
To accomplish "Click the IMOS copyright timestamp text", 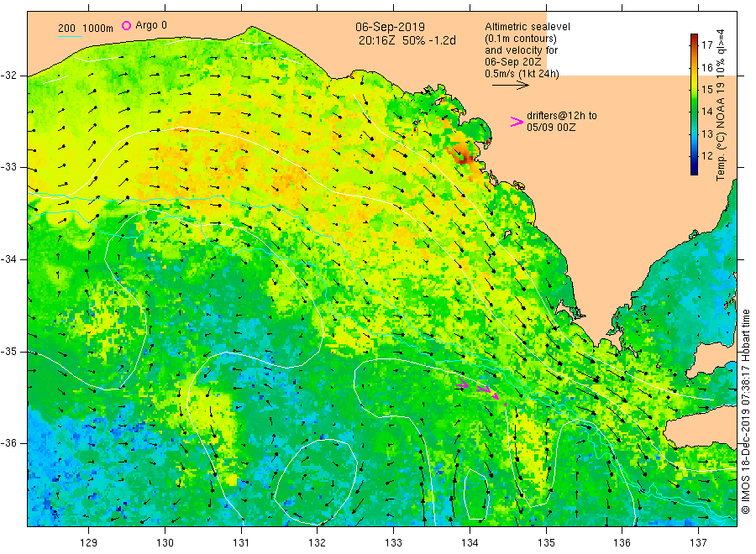I will pyautogui.click(x=745, y=412).
